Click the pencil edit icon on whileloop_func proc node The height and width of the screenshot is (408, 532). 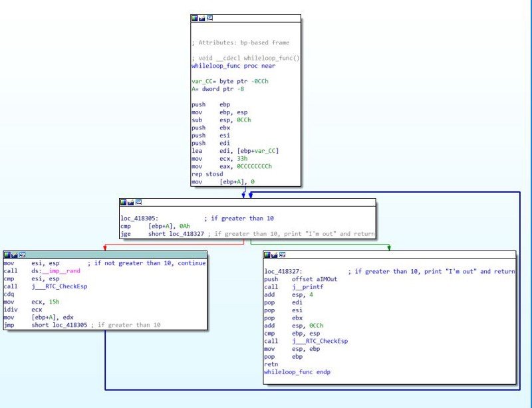(x=202, y=19)
